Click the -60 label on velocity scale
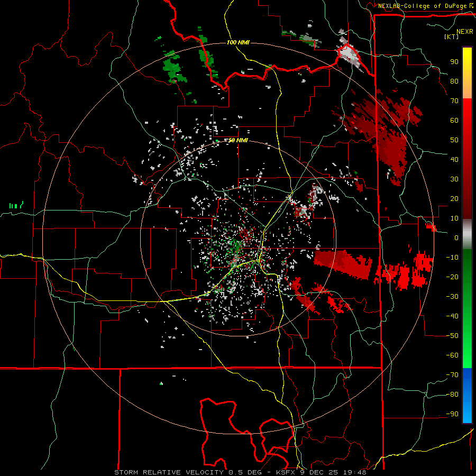Image resolution: width=476 pixels, height=476 pixels. point(452,355)
